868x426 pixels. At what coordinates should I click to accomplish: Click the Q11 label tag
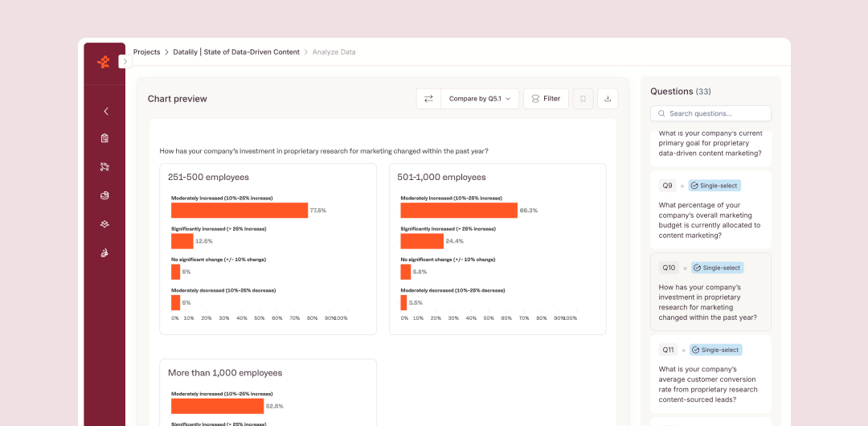click(668, 350)
